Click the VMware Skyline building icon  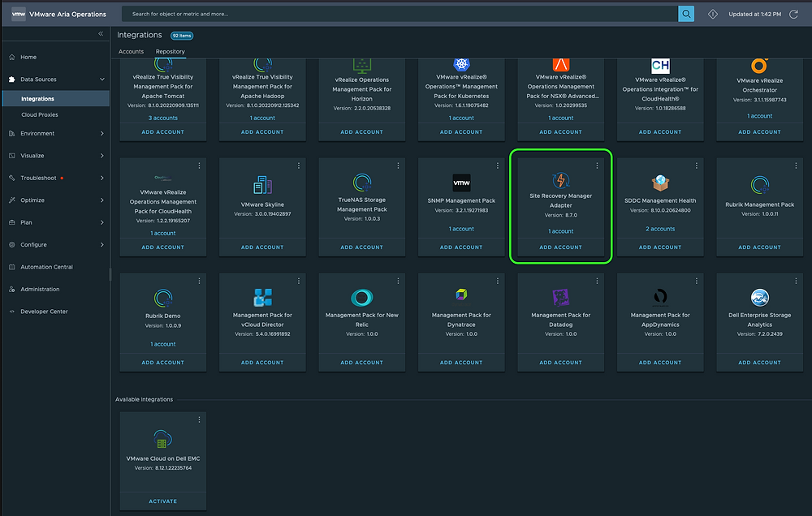(262, 185)
